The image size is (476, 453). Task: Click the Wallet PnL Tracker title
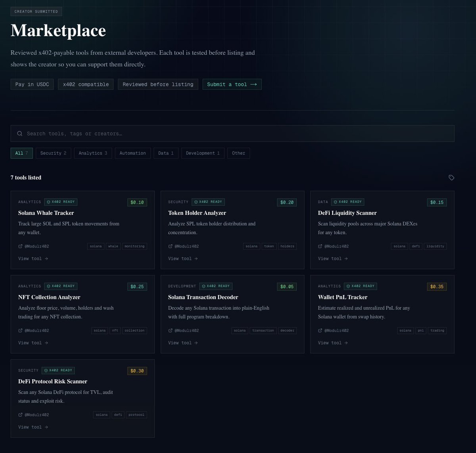coord(343,297)
